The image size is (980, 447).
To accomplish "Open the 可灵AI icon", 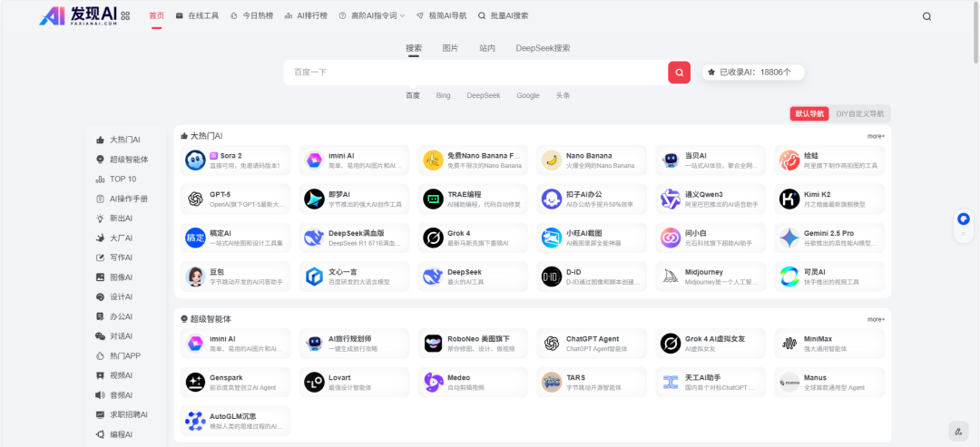I will point(789,277).
